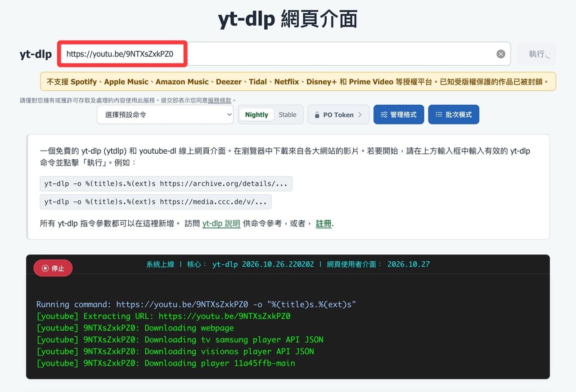The height and width of the screenshot is (392, 576).
Task: Click the yt-dlp label beside the input
Action: pyautogui.click(x=36, y=54)
